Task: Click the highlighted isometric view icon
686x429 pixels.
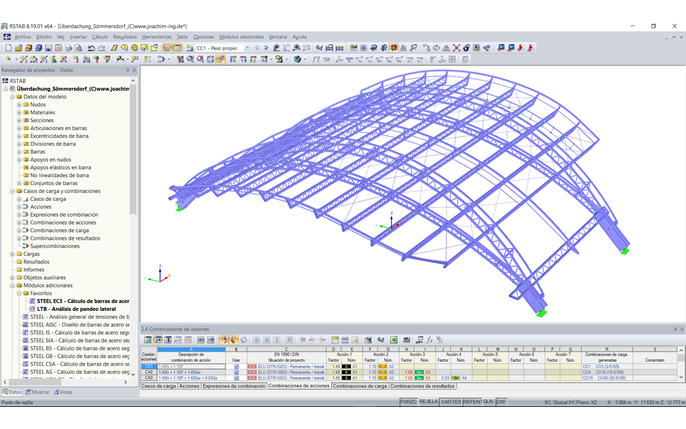Action: point(220,59)
